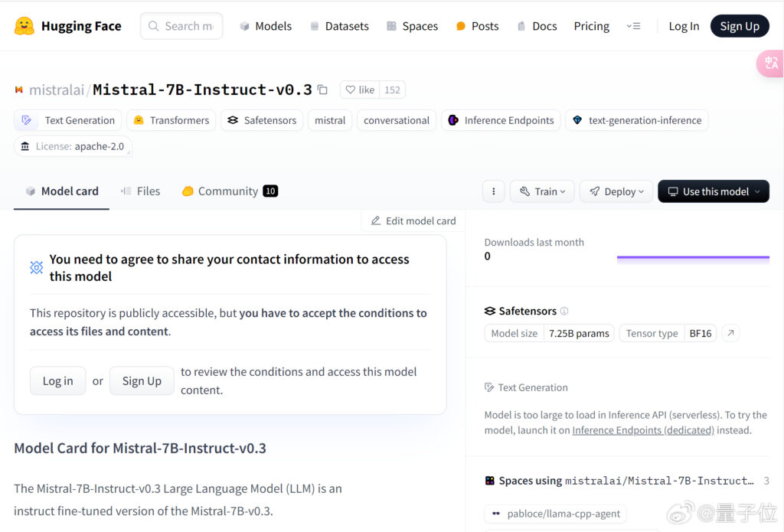
Task: Click the Transformers tag emoji icon
Action: coord(139,120)
